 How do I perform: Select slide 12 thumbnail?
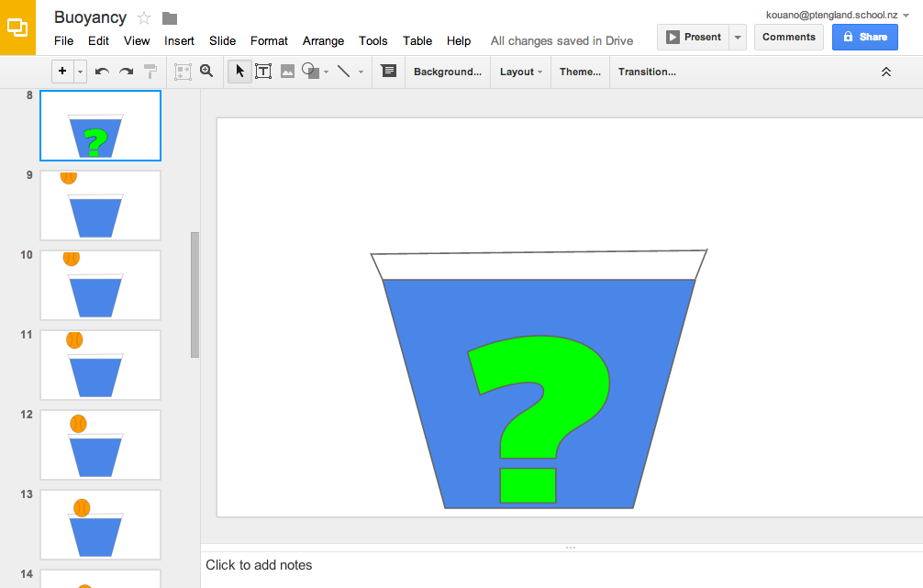[x=100, y=445]
